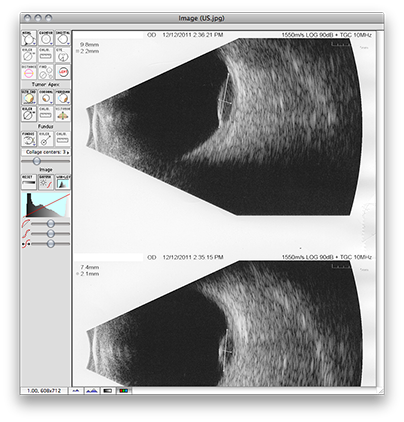
Task: Toggle the grayscale gradient bar icon in status bar
Action: pos(107,390)
